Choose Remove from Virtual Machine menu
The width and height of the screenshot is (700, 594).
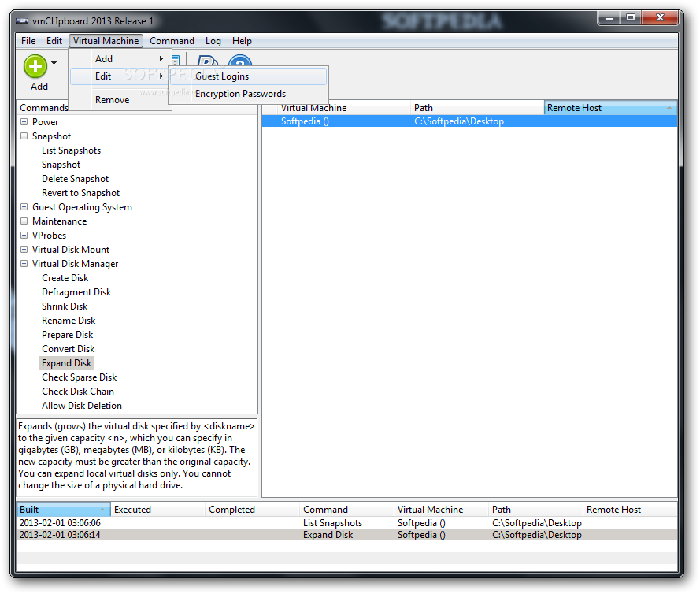click(120, 100)
